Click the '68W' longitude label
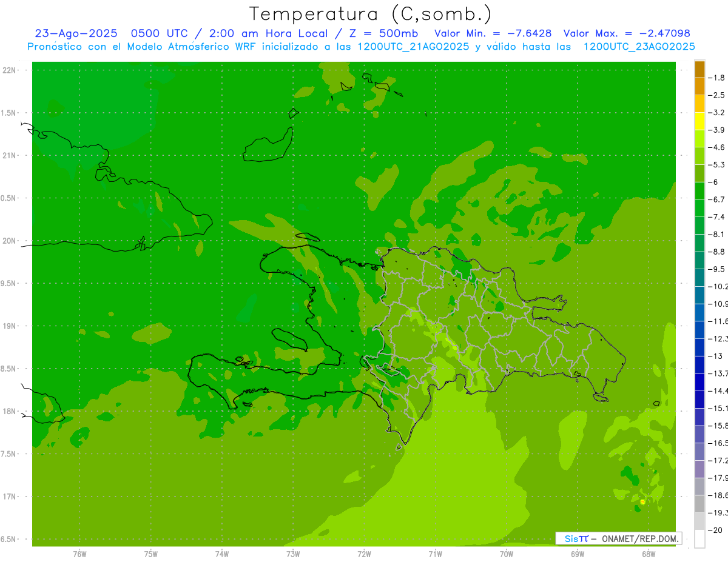Viewport: 728px width, 562px height. click(649, 554)
